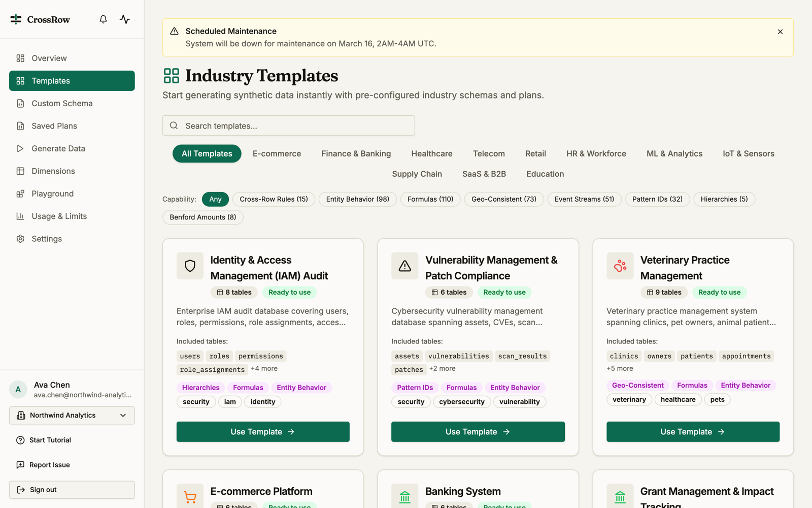Click the CrossRow logo
Viewport: 812px width, 508px height.
click(40, 19)
